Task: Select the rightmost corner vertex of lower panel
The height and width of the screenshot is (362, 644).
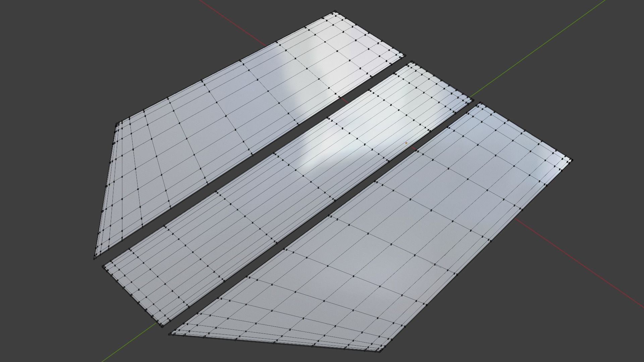Action: click(x=572, y=160)
